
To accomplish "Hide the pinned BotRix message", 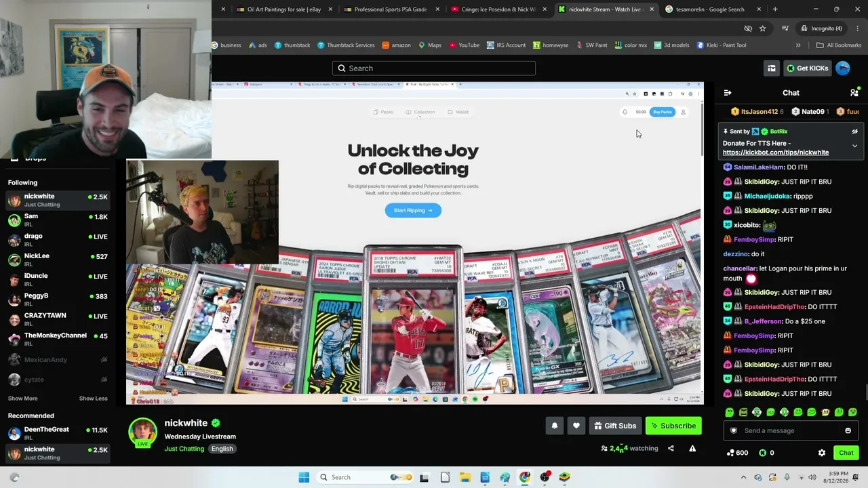I will point(854,131).
